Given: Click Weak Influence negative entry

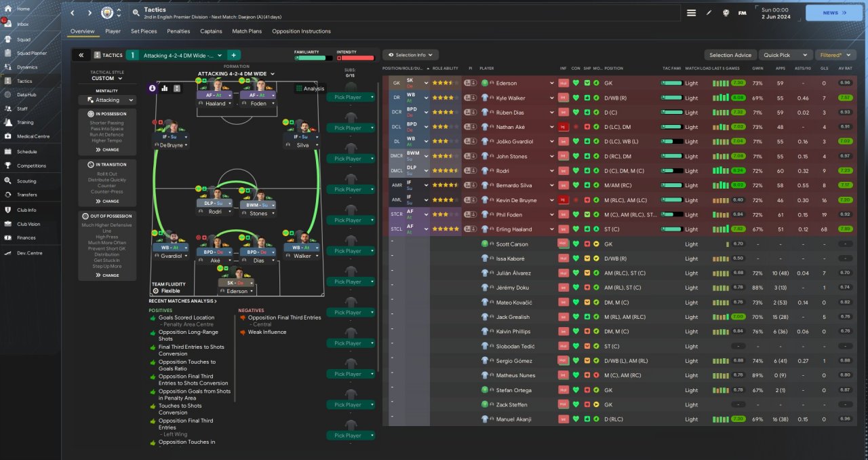Looking at the screenshot, I should coord(267,332).
